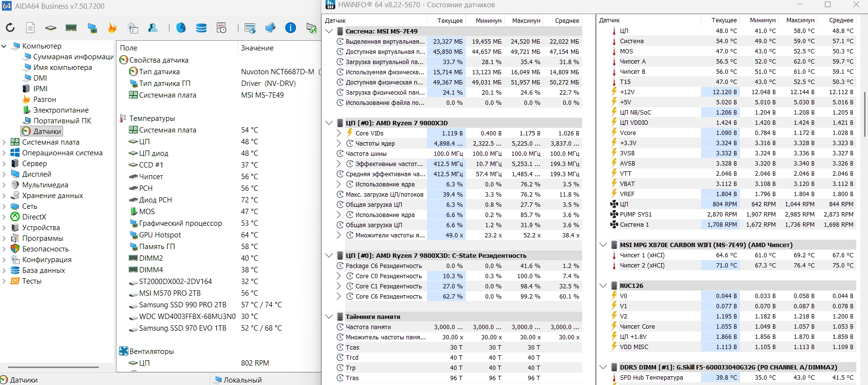
Task: Click the monitor with card icon in AIDA64 toolbar
Action: 92,28
